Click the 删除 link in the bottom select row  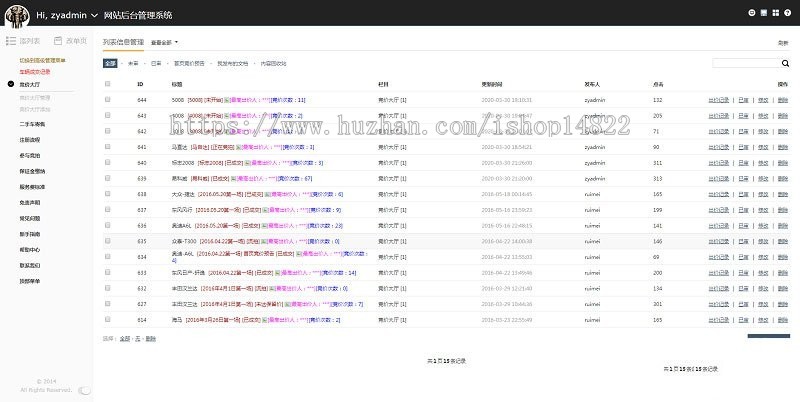(151, 339)
